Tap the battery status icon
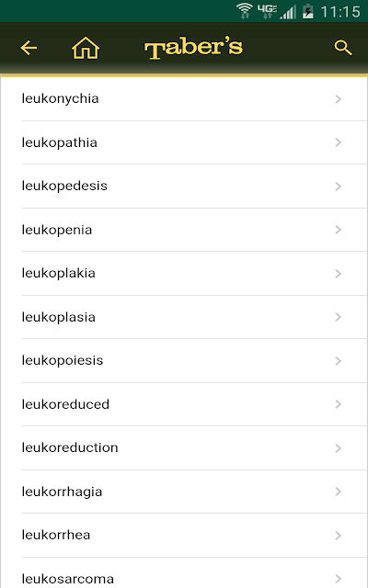Screen dimensions: 368x588 coord(308,11)
